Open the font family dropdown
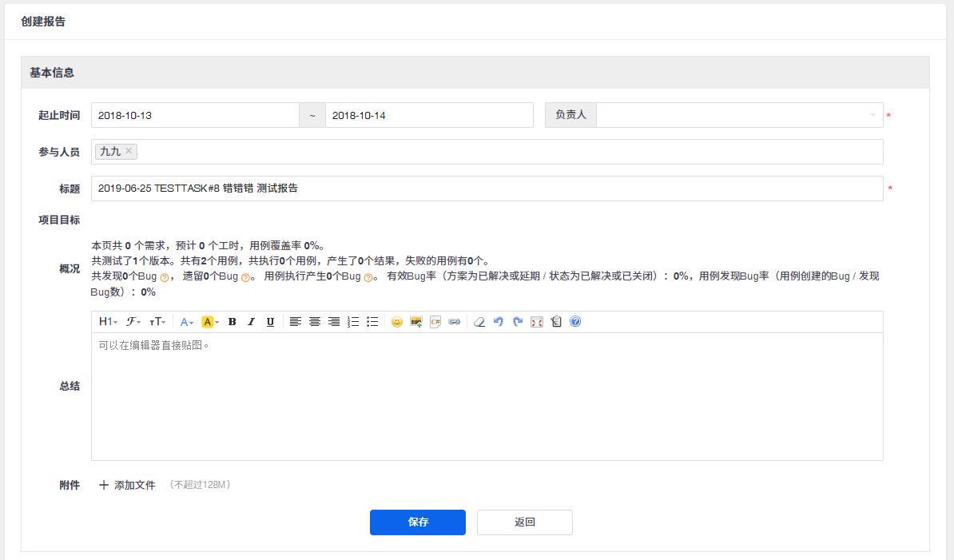Screen dimensions: 954x560 (x=133, y=322)
